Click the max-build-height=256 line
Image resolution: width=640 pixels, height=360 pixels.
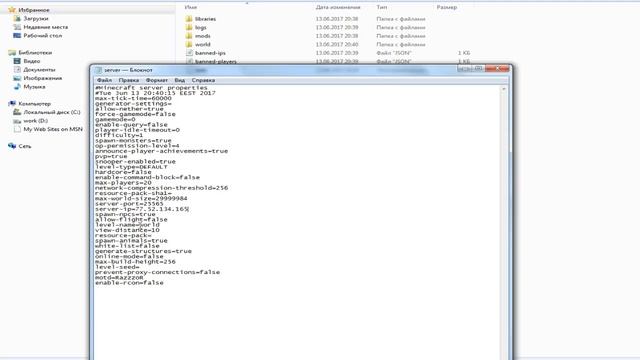135,262
